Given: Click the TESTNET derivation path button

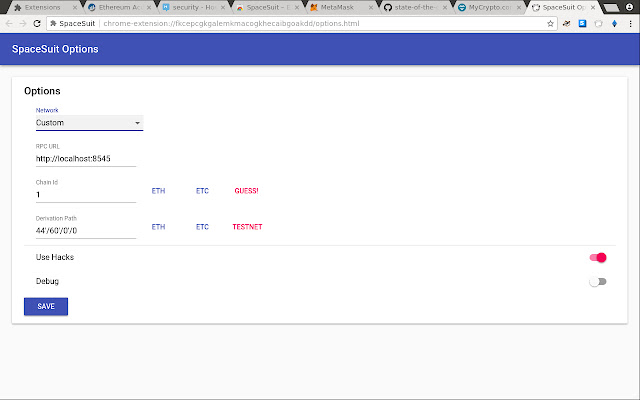Looking at the screenshot, I should tap(247, 227).
